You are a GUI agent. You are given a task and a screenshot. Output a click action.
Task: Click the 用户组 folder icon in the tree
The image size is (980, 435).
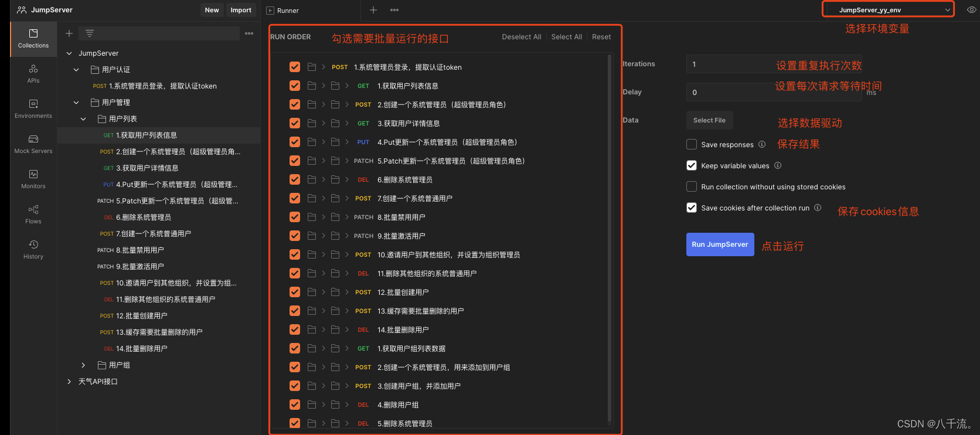[x=102, y=365]
